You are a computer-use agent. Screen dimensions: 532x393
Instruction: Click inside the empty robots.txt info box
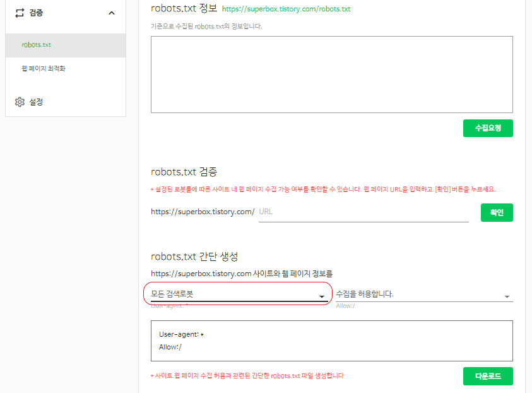click(x=331, y=74)
